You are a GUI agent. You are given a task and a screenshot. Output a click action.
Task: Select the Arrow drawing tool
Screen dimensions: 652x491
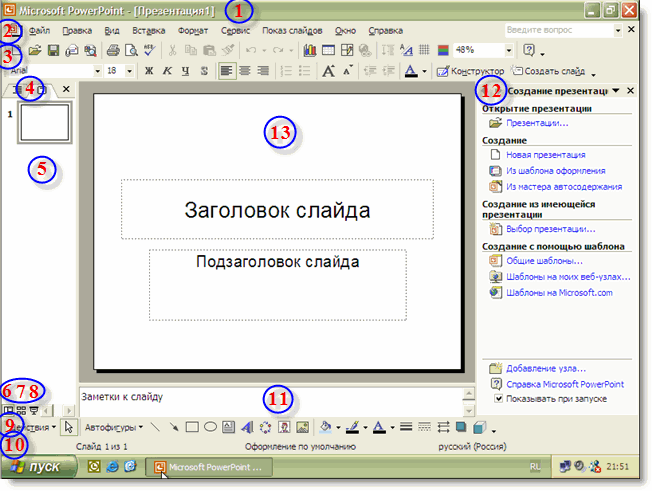click(x=173, y=427)
